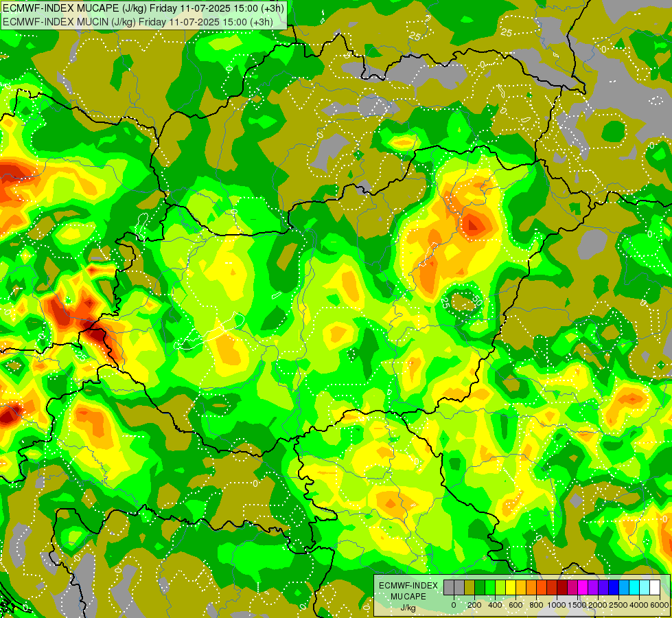Image resolution: width=672 pixels, height=618 pixels.
Task: Pick the lime yellow-green legend swatch
Action: (500, 588)
